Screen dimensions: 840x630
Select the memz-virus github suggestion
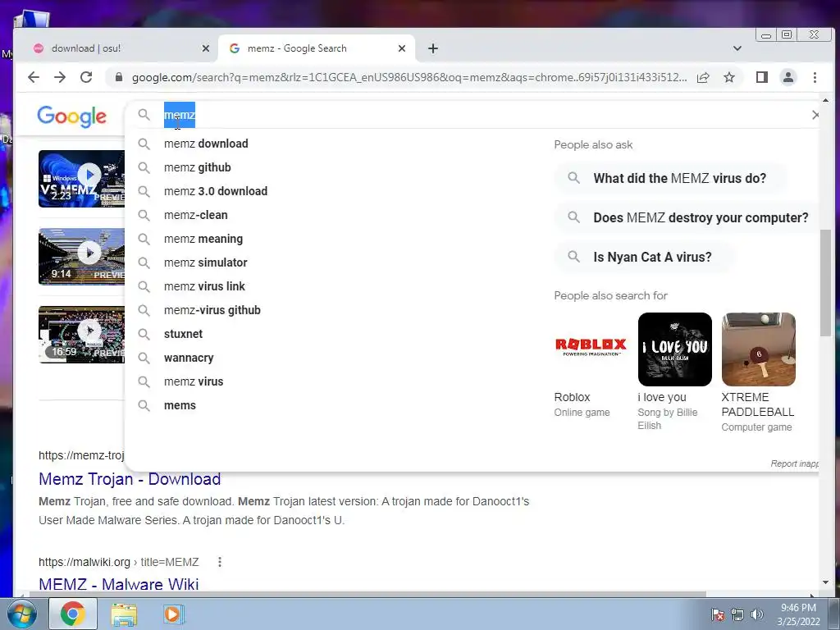(212, 310)
